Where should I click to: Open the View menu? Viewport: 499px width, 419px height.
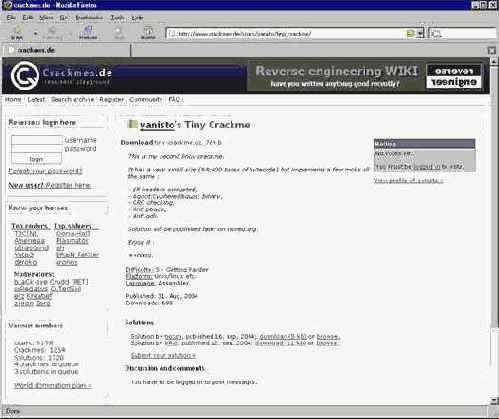[46, 18]
